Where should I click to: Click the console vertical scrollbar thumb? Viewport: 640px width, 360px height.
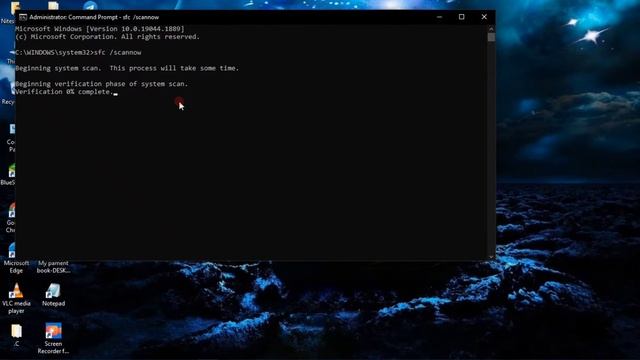tap(491, 37)
